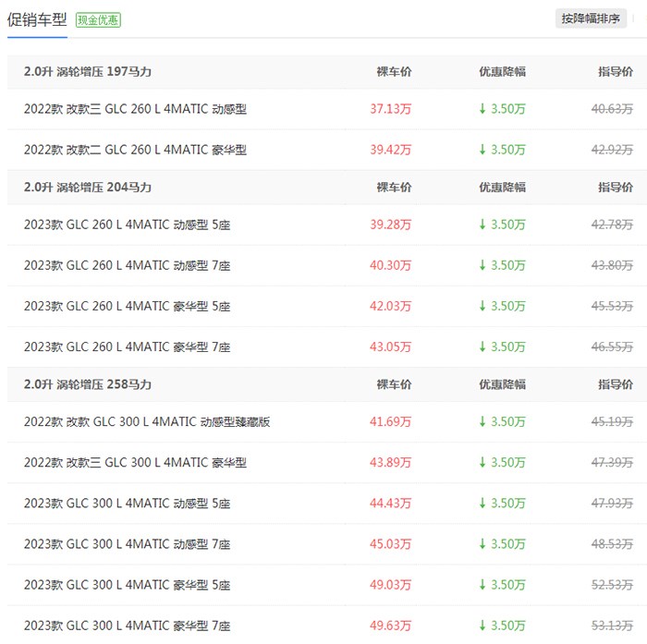This screenshot has width=647, height=644.
Task: Click the 2.0升 涡轮增压 258马力 group header
Action: tap(88, 384)
